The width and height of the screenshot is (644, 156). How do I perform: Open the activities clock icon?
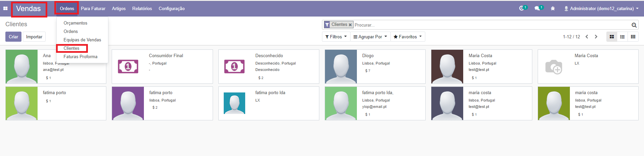522,8
